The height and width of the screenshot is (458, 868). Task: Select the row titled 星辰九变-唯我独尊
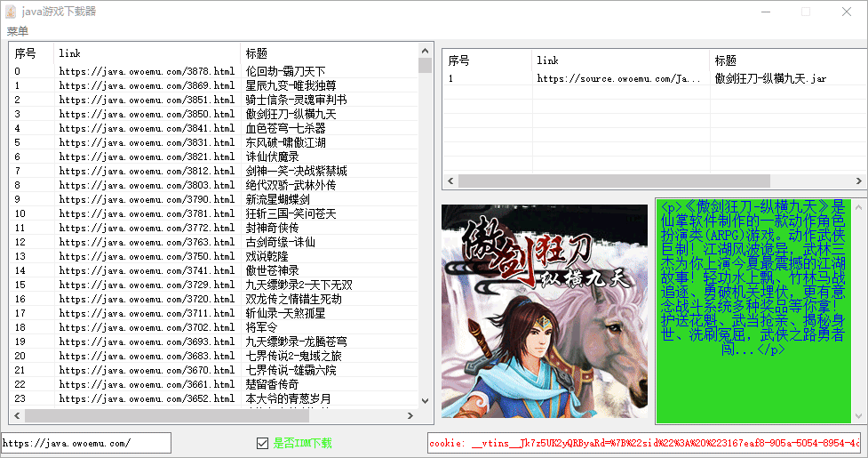point(214,85)
